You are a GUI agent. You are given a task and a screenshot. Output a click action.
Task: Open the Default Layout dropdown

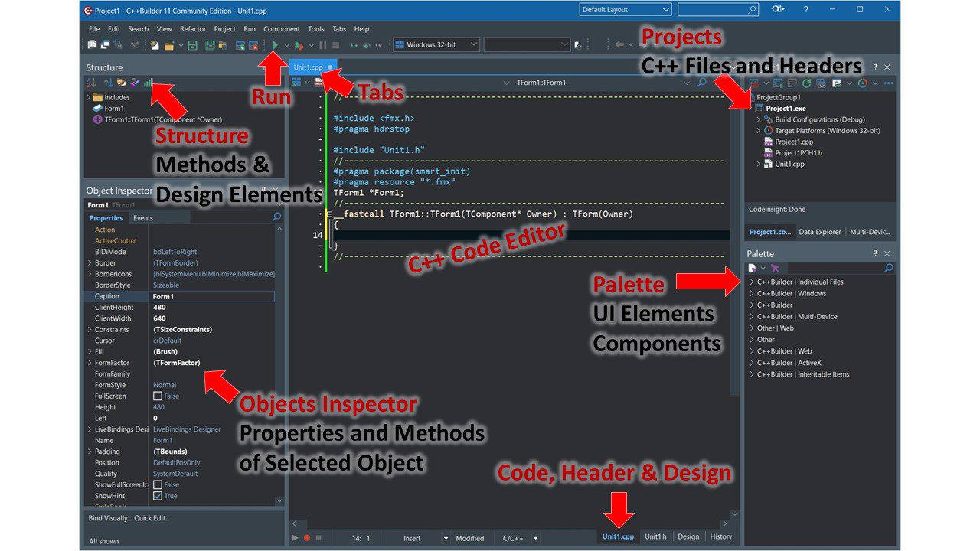pos(626,9)
